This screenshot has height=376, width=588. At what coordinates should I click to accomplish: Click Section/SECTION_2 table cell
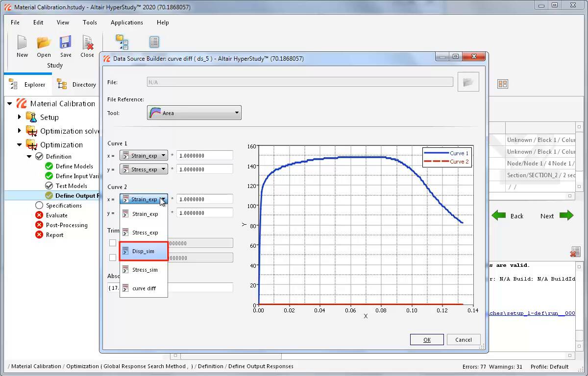point(541,175)
